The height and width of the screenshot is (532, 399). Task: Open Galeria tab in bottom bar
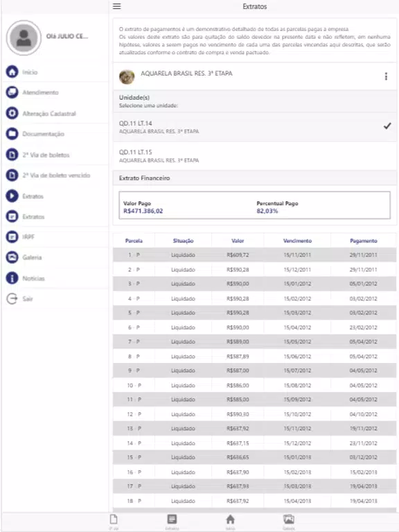(x=289, y=522)
